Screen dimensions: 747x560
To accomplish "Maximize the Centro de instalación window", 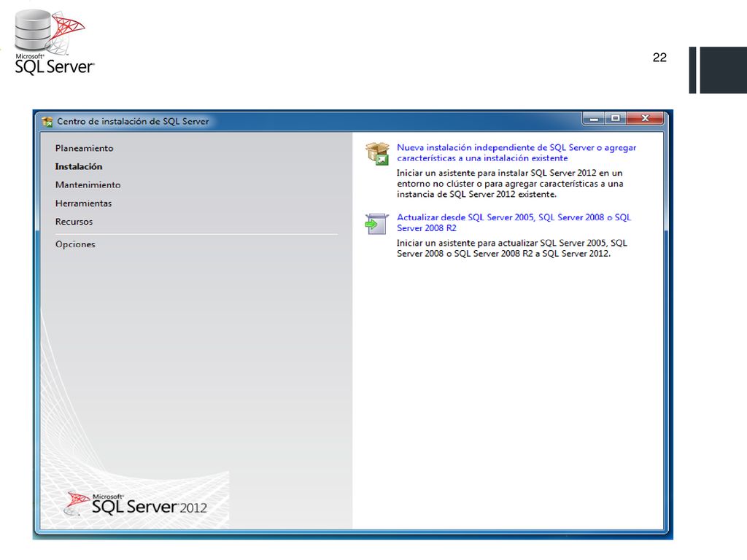I will [616, 119].
